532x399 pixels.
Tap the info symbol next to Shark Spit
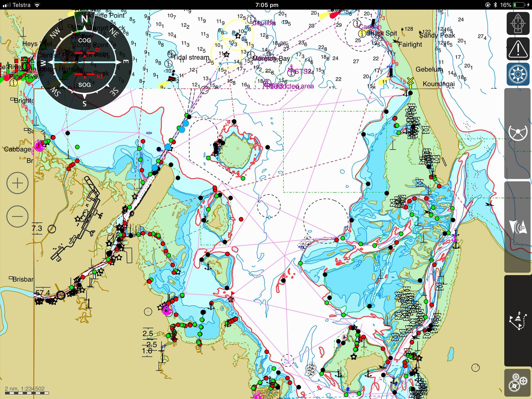[x=362, y=34]
